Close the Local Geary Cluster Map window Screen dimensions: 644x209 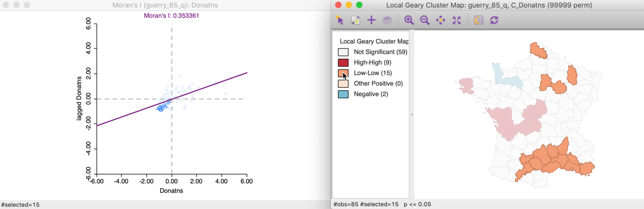click(x=338, y=5)
